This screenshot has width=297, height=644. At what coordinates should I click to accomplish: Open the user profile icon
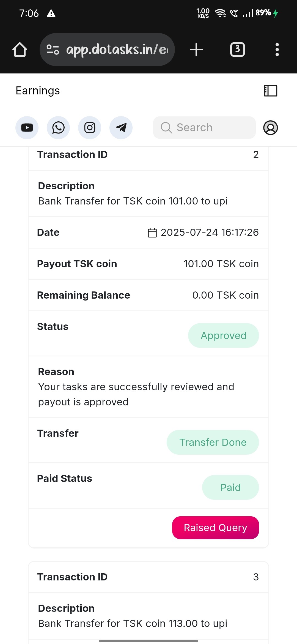[271, 128]
